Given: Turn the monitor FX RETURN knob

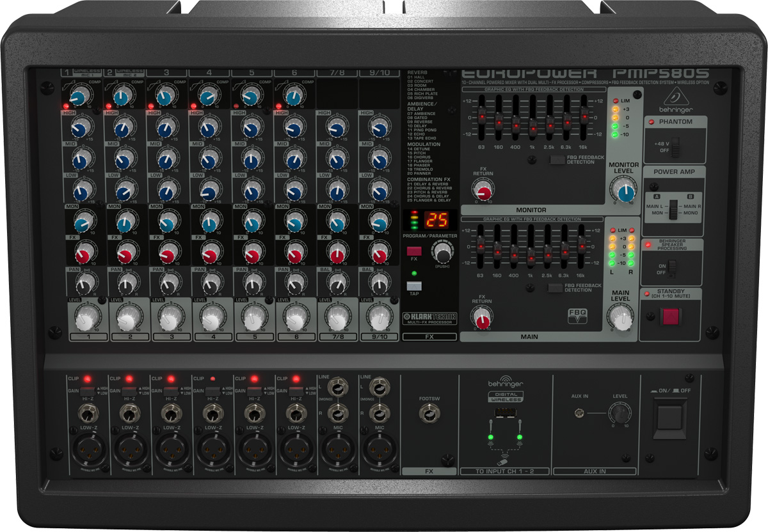Looking at the screenshot, I should click(483, 191).
